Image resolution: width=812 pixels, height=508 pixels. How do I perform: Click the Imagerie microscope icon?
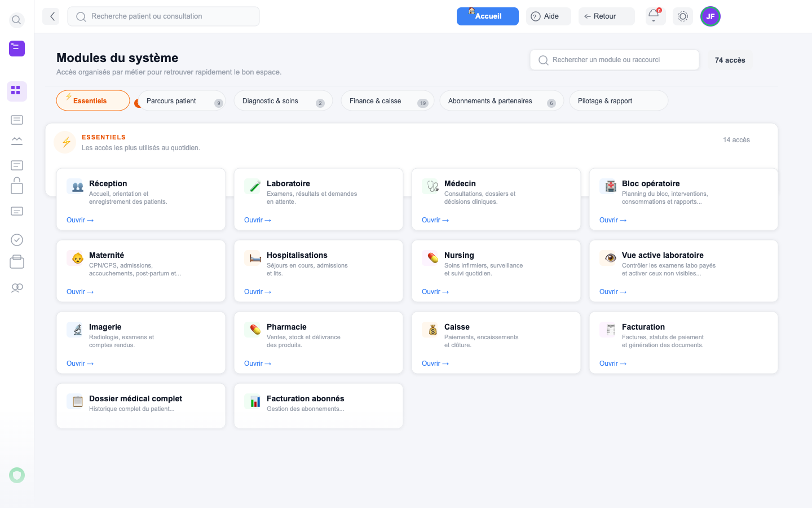[x=75, y=330]
